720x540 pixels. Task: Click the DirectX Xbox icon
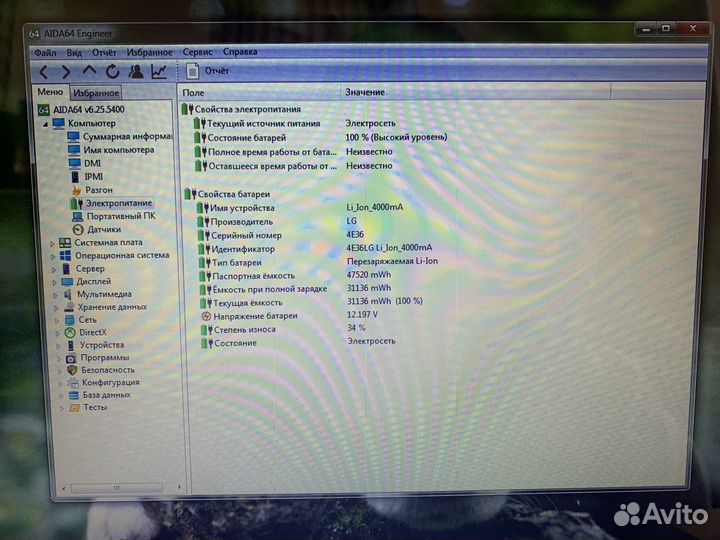[x=70, y=332]
